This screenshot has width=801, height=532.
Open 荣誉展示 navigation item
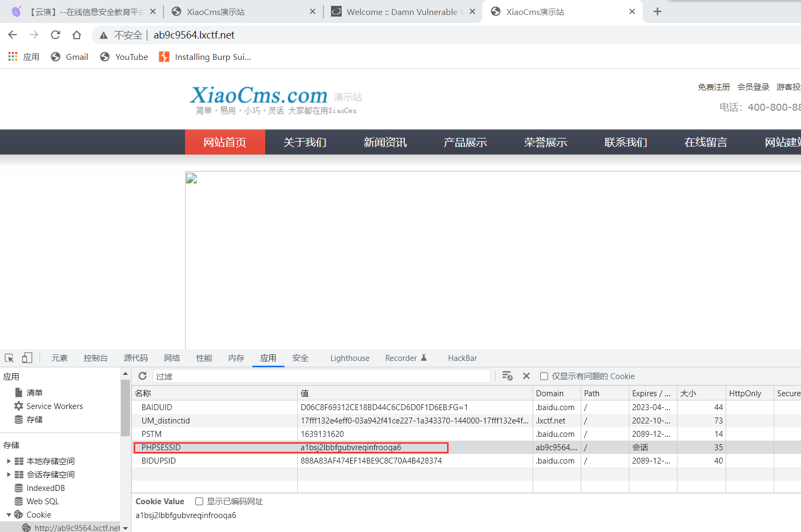(545, 142)
